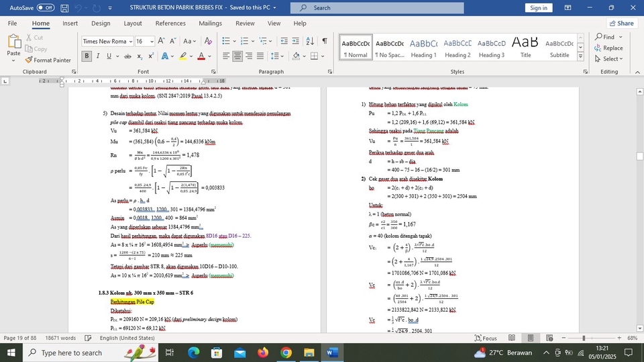Toggle the AutoSave switch

click(x=46, y=7)
